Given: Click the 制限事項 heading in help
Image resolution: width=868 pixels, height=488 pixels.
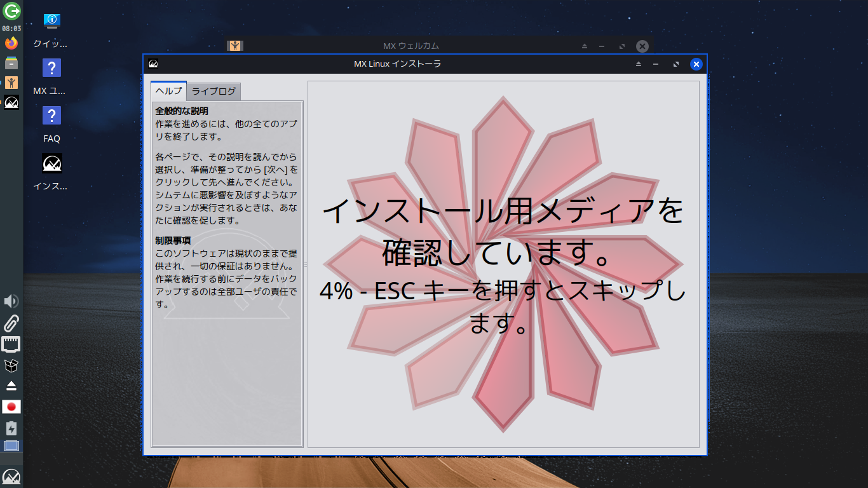Looking at the screenshot, I should [x=173, y=241].
